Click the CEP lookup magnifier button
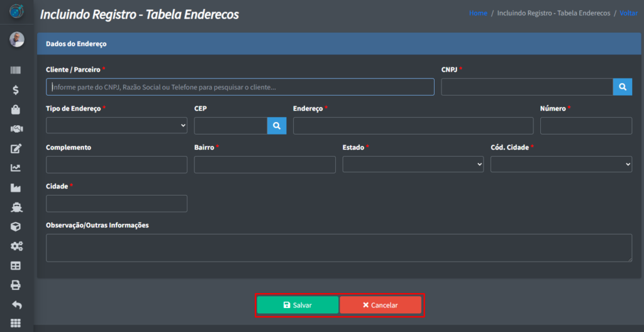Image resolution: width=644 pixels, height=332 pixels. [277, 126]
